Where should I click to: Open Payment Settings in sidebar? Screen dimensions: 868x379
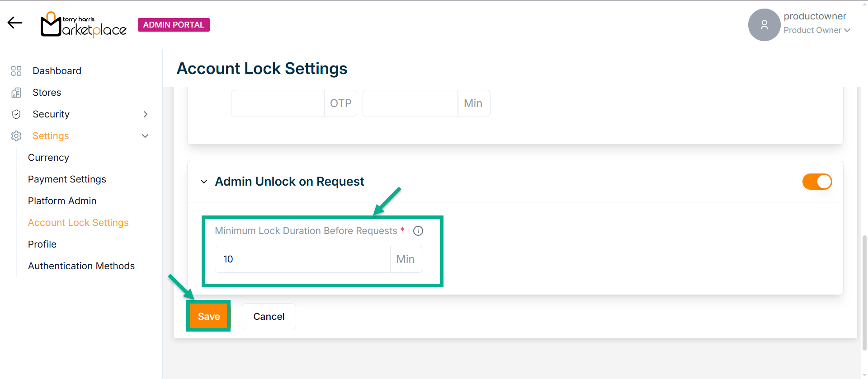(67, 179)
